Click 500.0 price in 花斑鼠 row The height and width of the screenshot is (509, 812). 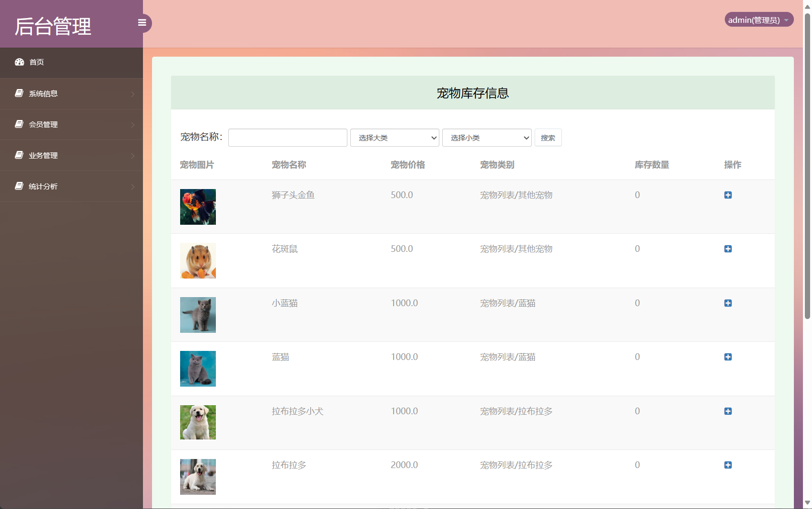[x=402, y=249]
